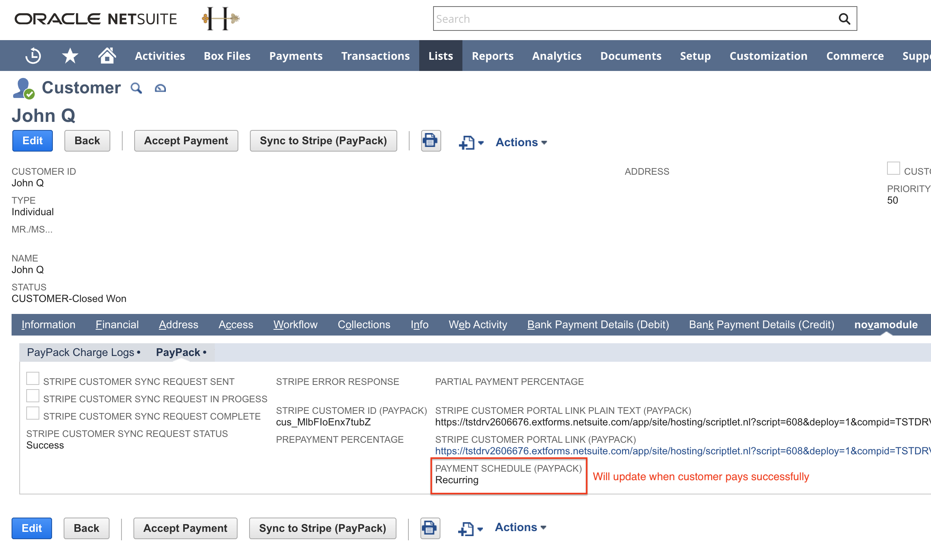Click the Recurring payment schedule value

pos(457,480)
